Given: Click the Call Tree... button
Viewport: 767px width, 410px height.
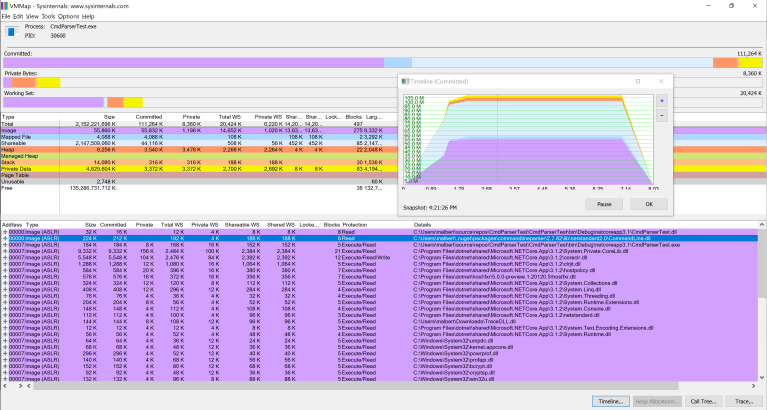Looking at the screenshot, I should click(x=703, y=400).
